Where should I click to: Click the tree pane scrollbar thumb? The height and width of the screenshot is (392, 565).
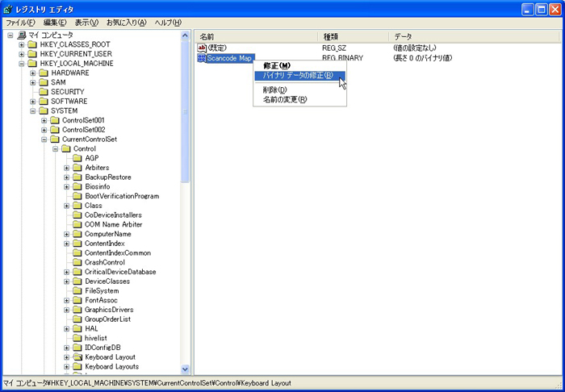tap(185, 111)
